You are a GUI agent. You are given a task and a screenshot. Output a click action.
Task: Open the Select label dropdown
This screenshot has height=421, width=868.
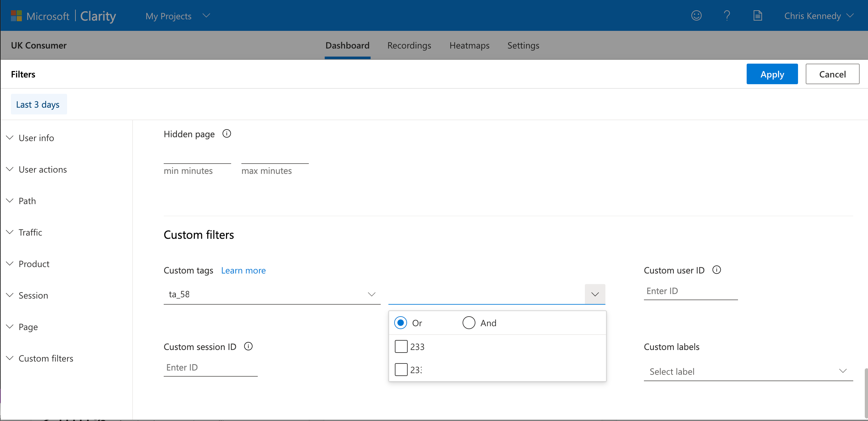[748, 372]
